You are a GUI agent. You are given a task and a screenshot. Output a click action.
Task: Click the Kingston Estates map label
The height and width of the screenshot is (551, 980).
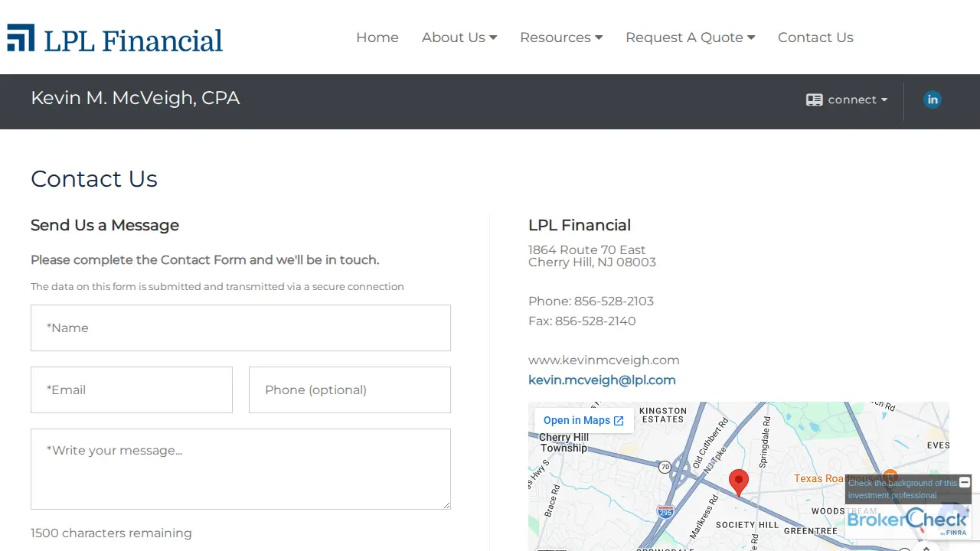click(663, 415)
